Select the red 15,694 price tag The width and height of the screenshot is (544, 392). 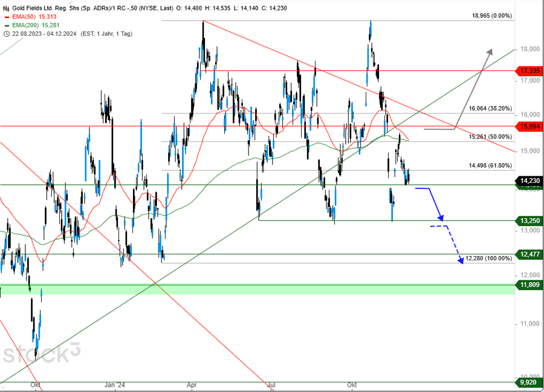point(529,126)
